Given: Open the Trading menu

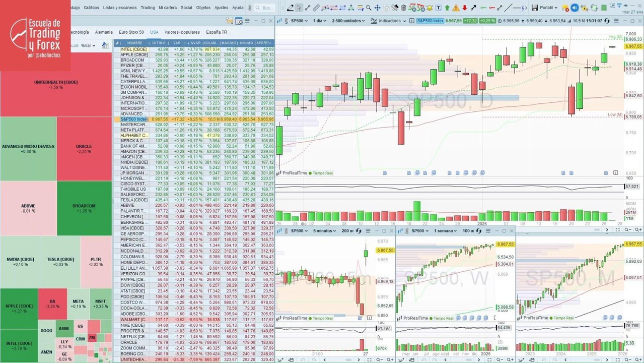Looking at the screenshot, I should tap(148, 8).
